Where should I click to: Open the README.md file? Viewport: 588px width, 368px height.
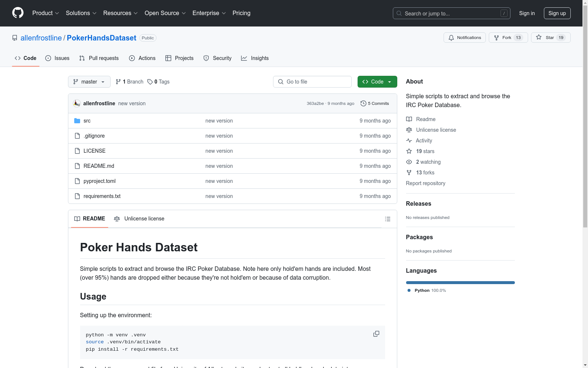99,166
